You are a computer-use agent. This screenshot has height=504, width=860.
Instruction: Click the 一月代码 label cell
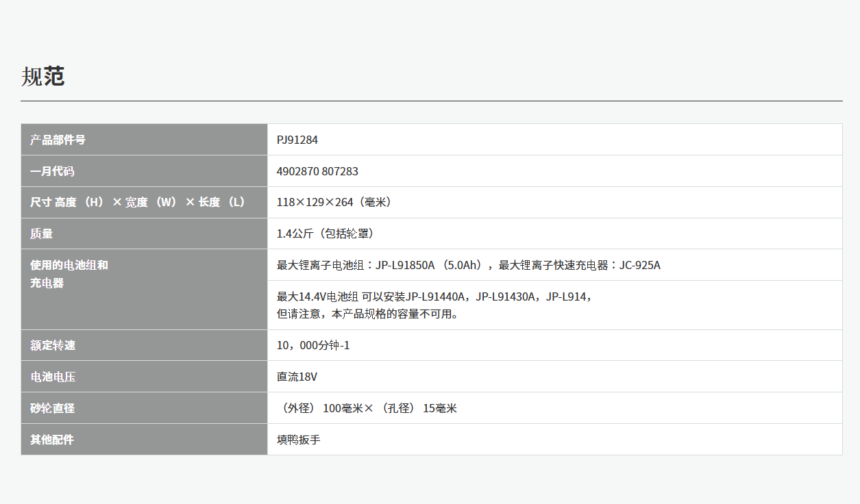click(x=144, y=171)
